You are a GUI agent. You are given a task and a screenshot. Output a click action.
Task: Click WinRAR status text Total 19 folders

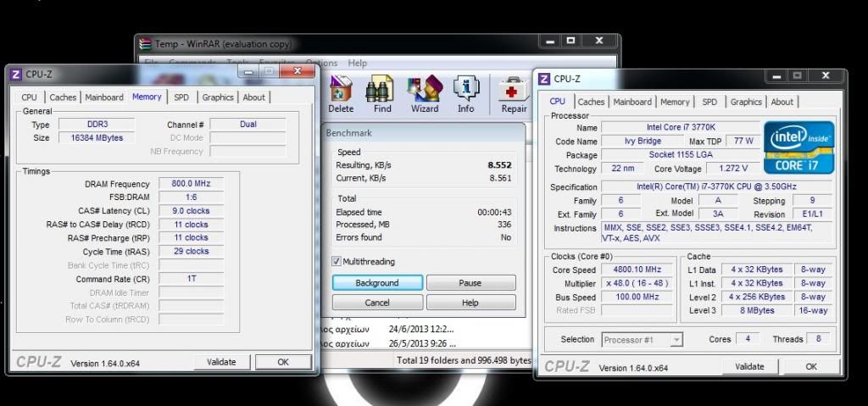point(464,360)
